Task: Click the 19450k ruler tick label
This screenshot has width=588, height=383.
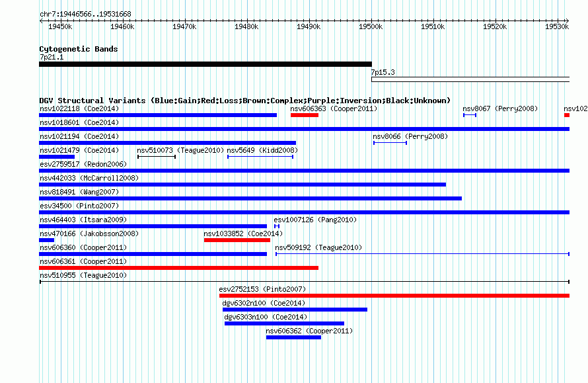Action: tap(60, 26)
